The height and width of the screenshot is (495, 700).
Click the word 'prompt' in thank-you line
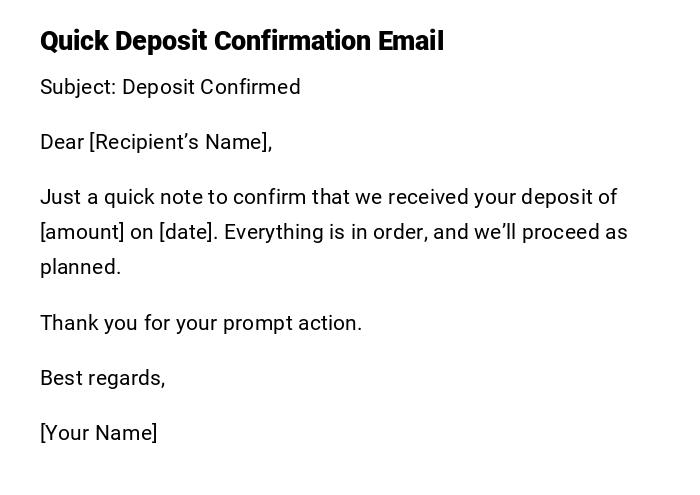click(258, 323)
